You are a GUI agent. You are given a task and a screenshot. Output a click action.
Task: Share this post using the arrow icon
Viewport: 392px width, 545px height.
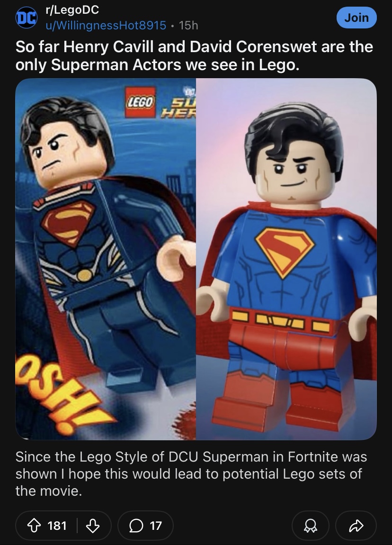[x=356, y=526]
